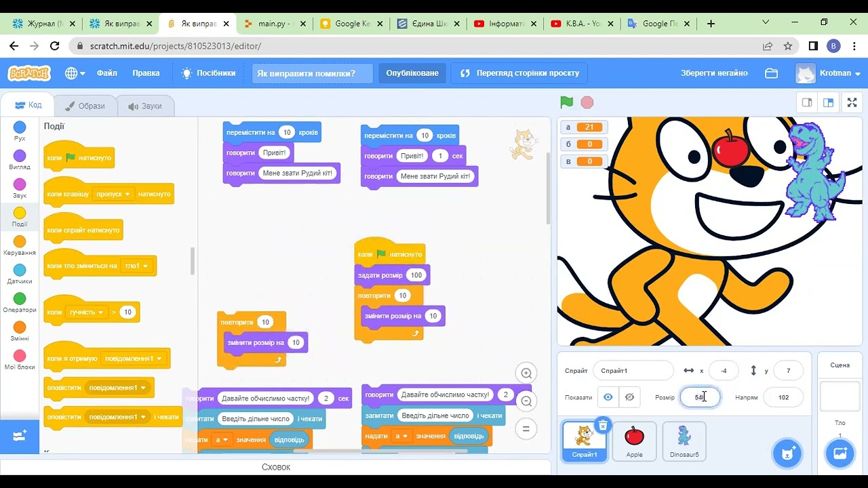The width and height of the screenshot is (868, 488).
Task: Zoom out the code workspace
Action: pos(526,401)
